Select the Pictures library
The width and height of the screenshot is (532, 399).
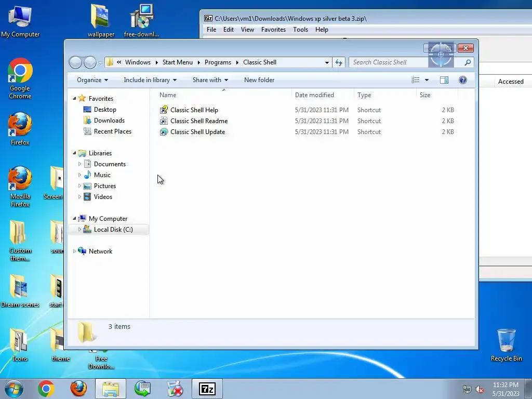click(x=105, y=186)
